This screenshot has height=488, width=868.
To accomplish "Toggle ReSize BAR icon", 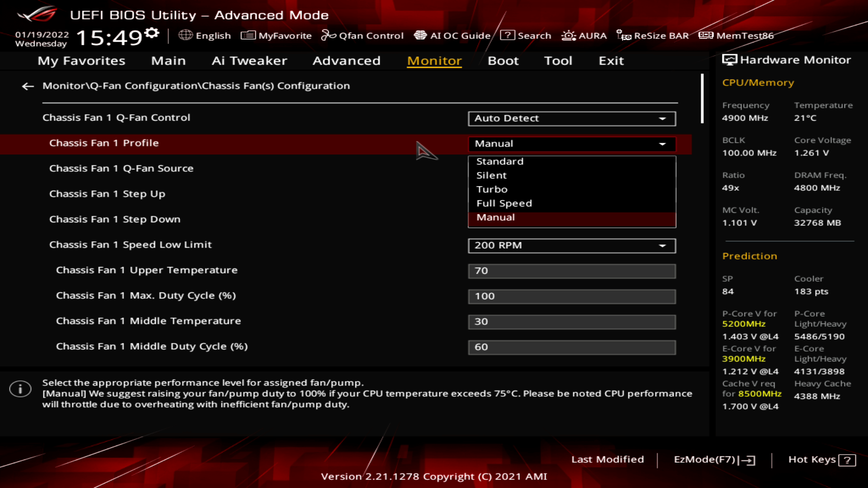I will tap(623, 35).
